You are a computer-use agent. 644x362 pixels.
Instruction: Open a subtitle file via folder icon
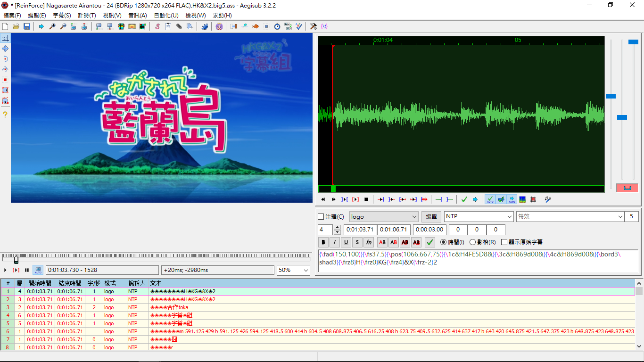(16, 26)
